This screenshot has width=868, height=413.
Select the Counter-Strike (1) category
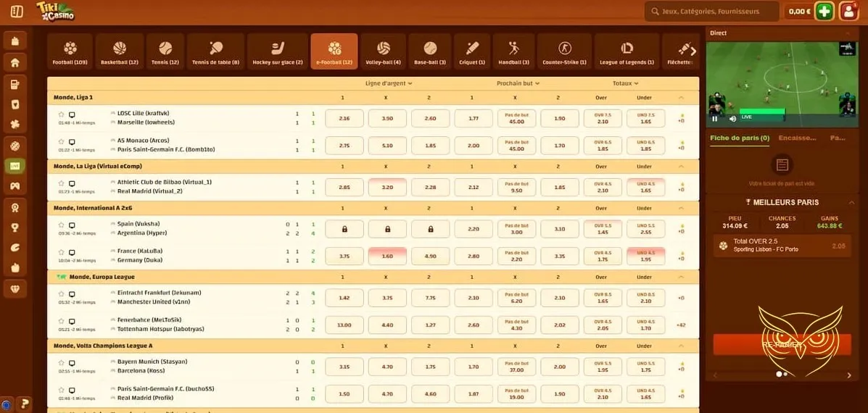pos(564,51)
